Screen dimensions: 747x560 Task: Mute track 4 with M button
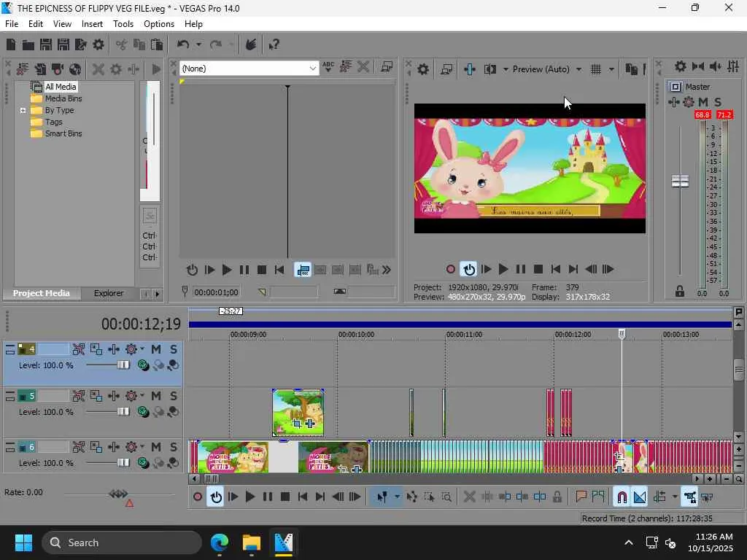(156, 349)
